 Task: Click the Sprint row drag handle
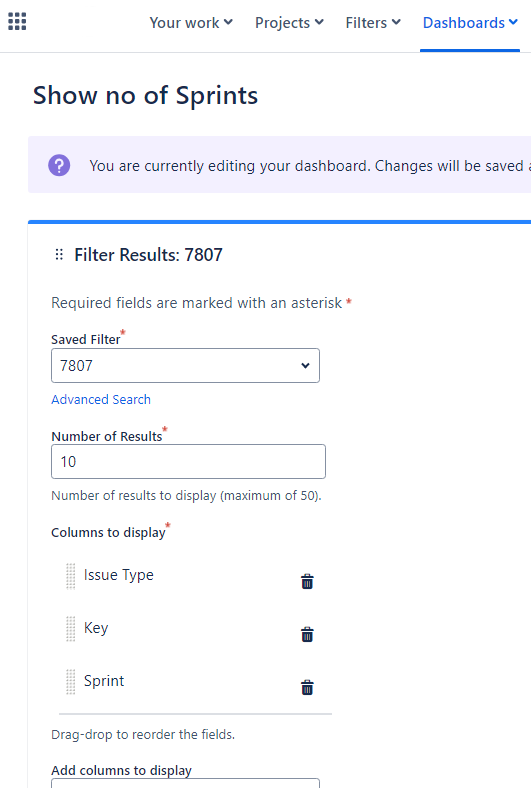(x=71, y=682)
